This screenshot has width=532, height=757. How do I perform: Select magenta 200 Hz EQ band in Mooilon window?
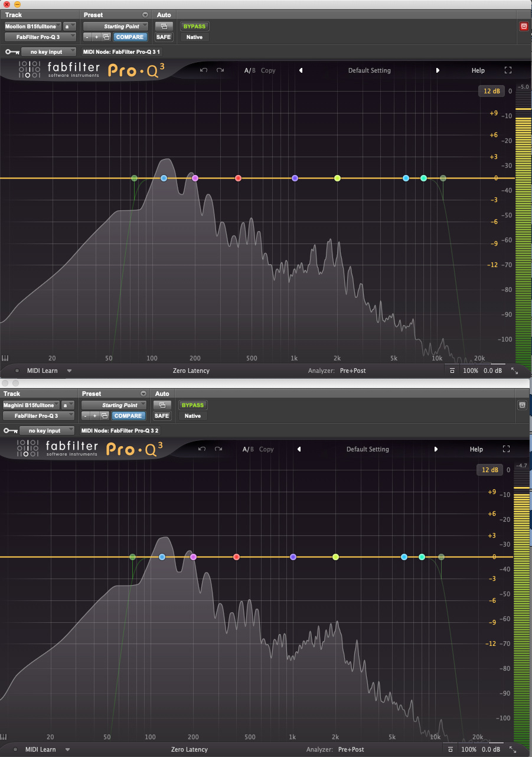click(x=195, y=178)
